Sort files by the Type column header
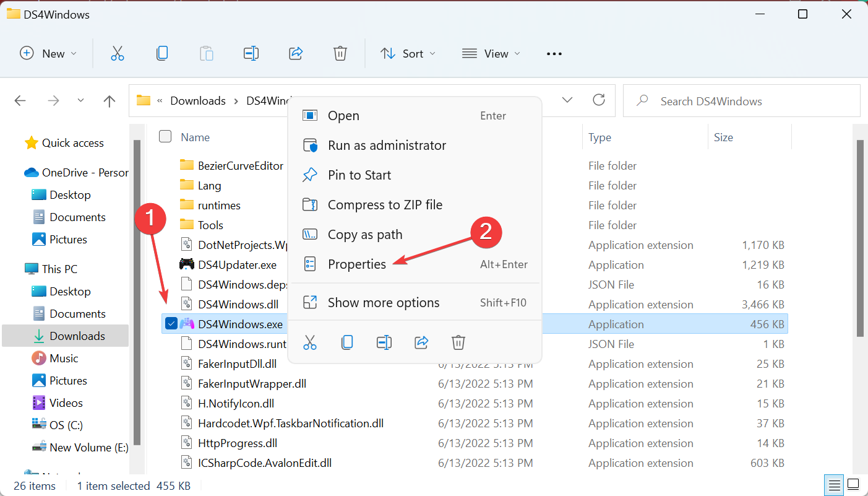The width and height of the screenshot is (868, 496). click(599, 137)
